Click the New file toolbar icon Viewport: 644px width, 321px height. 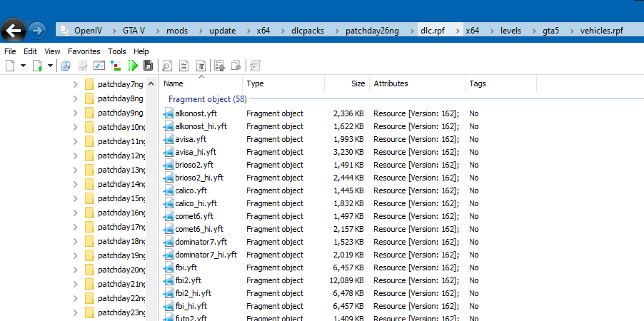[x=10, y=66]
